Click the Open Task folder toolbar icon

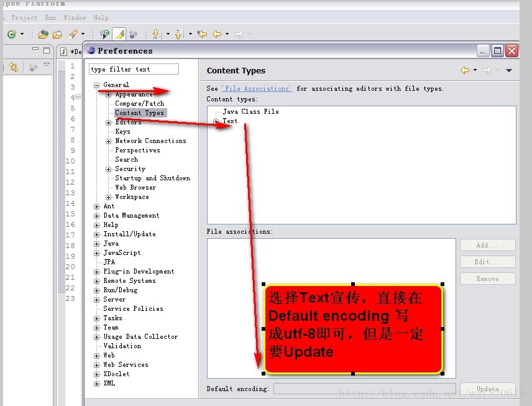[x=58, y=34]
